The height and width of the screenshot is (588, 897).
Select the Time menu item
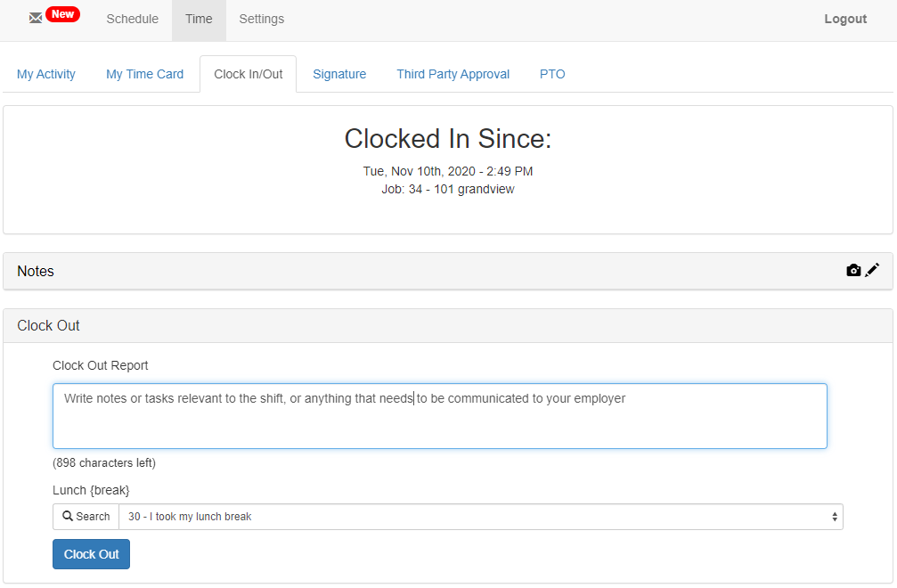198,19
